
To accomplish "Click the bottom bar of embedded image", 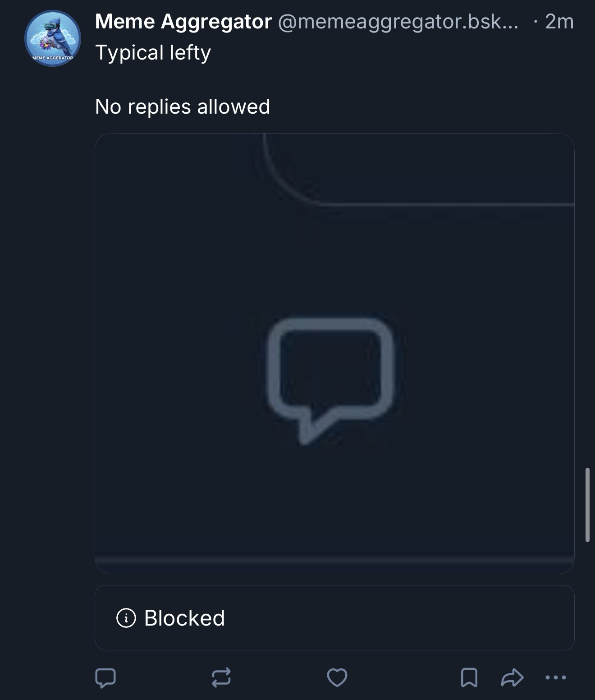I will pos(334,560).
